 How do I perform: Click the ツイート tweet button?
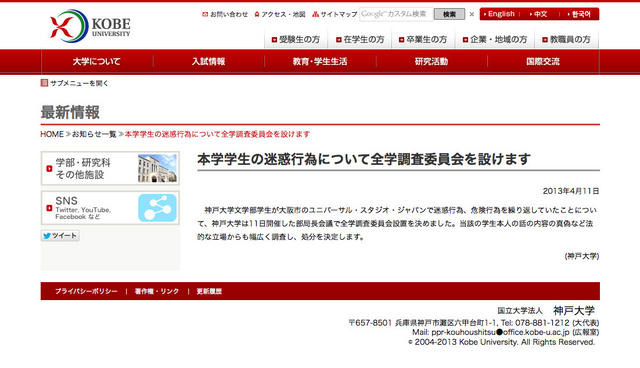pos(60,236)
